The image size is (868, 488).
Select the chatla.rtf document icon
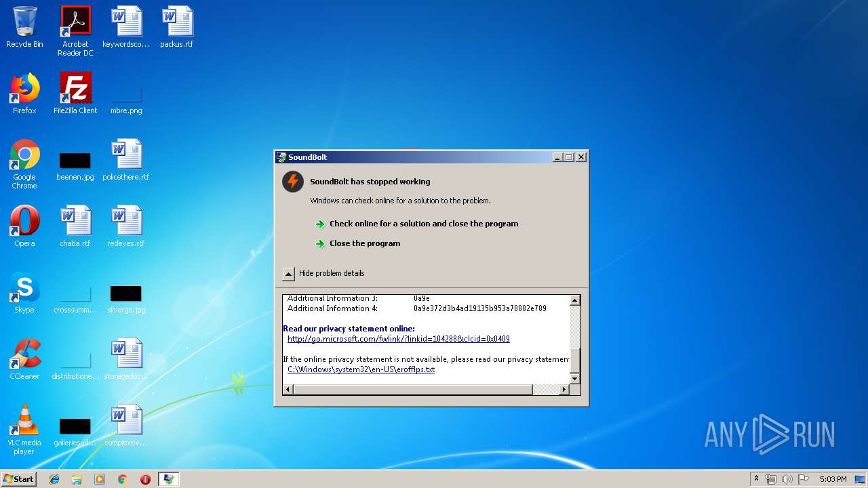tap(75, 226)
